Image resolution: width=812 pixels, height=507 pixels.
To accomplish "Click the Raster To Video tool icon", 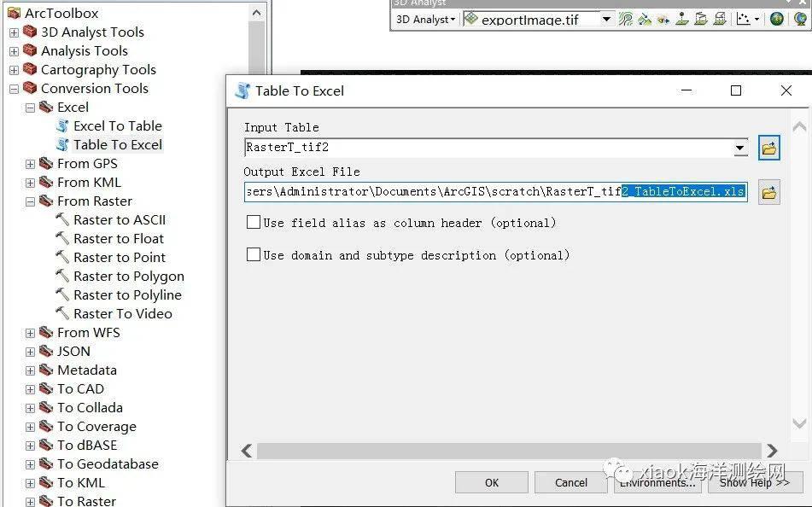I will [x=62, y=314].
